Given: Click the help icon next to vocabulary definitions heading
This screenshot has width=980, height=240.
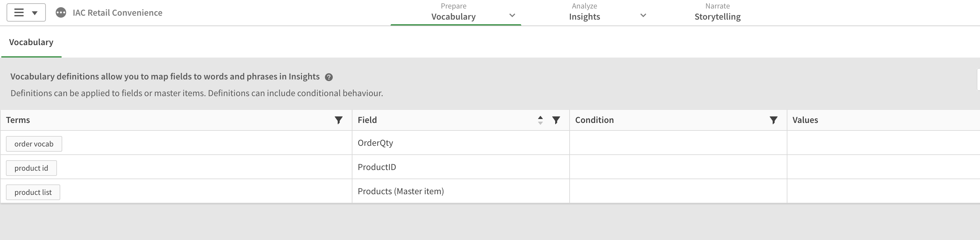Looking at the screenshot, I should (x=330, y=77).
